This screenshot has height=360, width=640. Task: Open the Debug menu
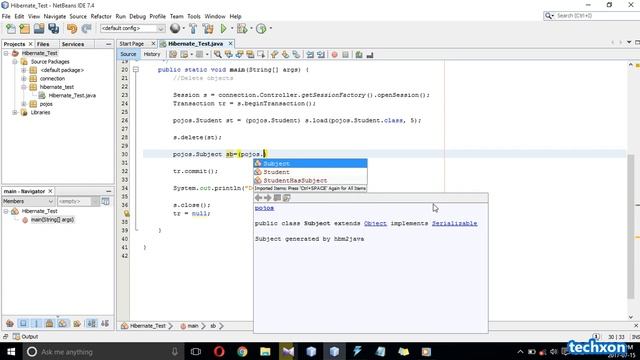(x=138, y=16)
